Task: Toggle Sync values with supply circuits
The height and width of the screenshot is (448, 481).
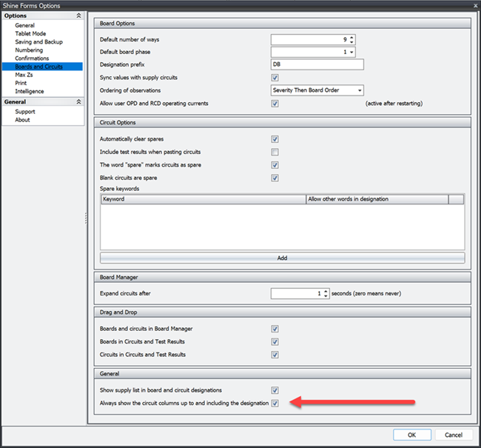Action: pyautogui.click(x=275, y=78)
